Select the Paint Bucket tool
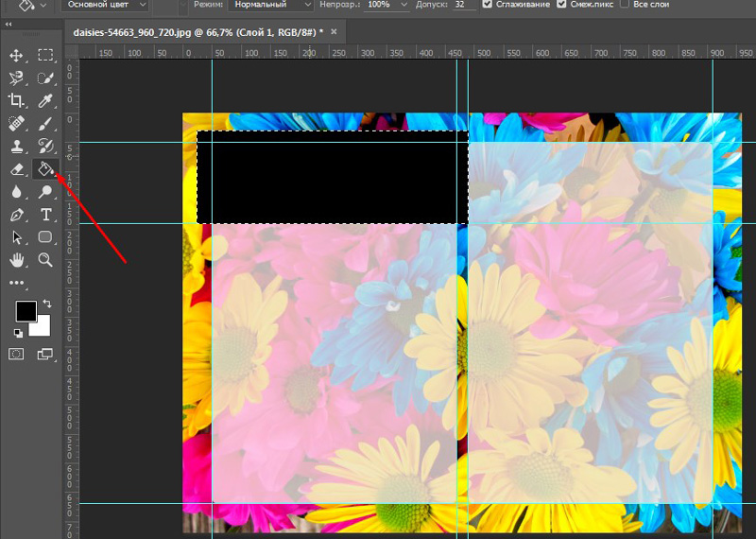 click(x=44, y=169)
